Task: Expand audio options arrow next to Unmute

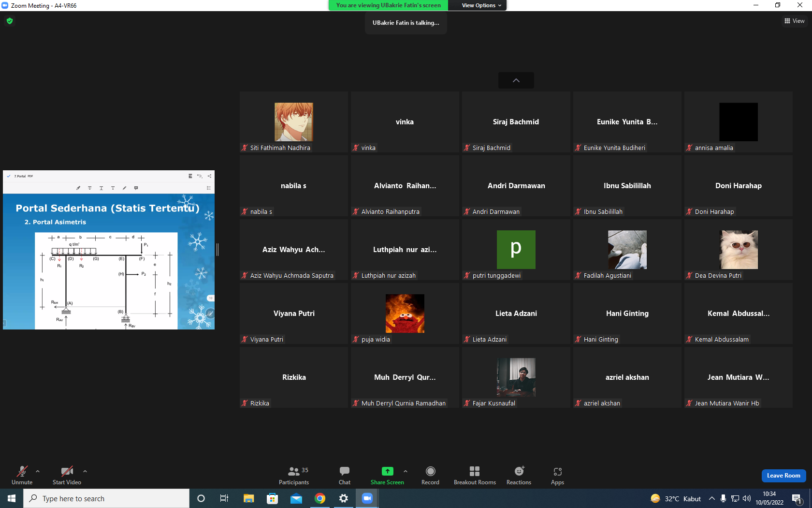Action: click(38, 471)
